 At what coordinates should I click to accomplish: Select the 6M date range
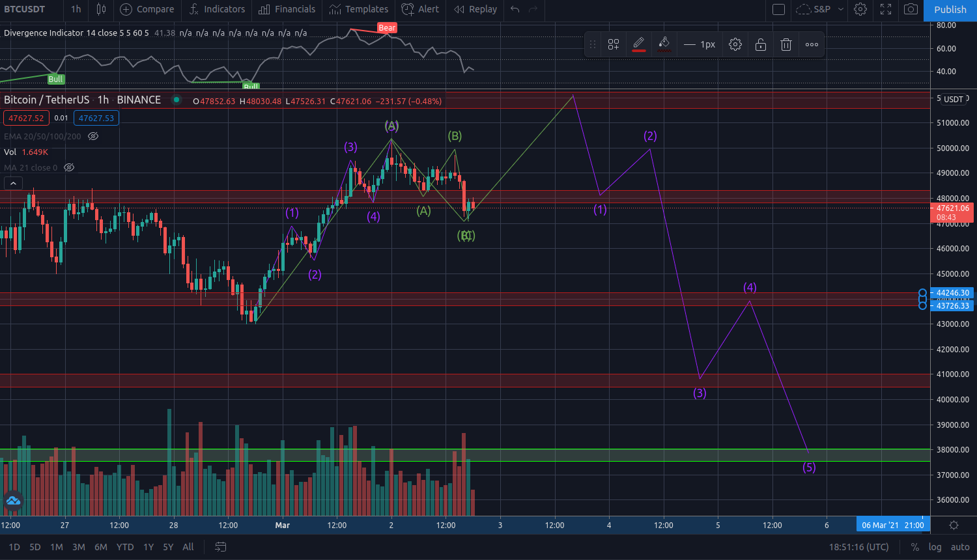tap(101, 547)
